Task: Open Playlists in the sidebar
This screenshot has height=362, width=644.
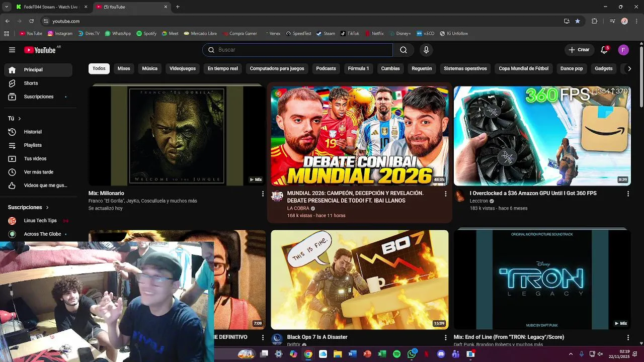Action: [x=39, y=145]
